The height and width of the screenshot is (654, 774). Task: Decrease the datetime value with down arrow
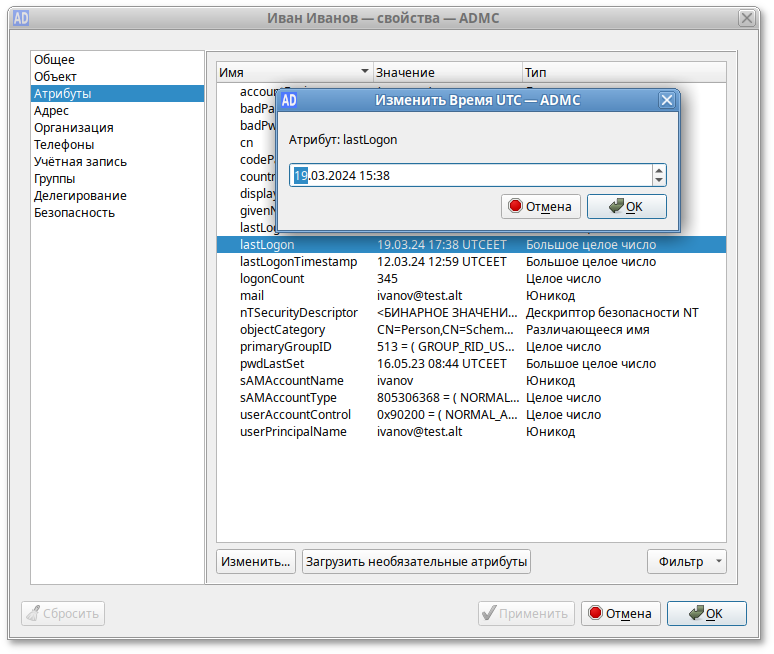tap(658, 181)
